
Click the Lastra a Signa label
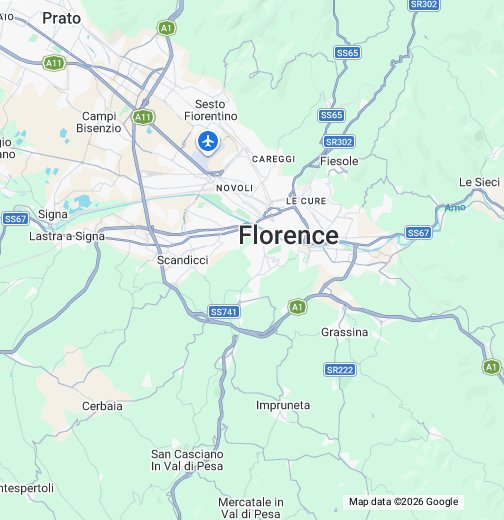[x=67, y=236]
